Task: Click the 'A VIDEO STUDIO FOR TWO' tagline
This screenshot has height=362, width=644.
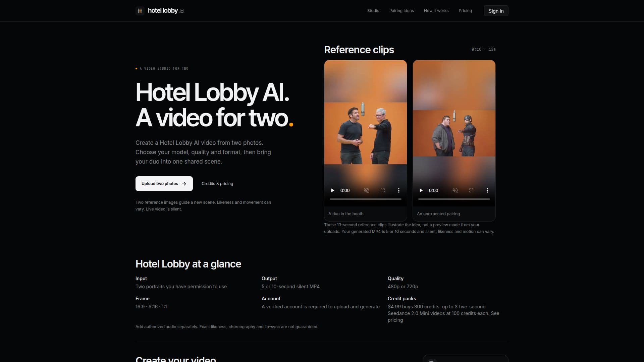Action: coord(164,68)
